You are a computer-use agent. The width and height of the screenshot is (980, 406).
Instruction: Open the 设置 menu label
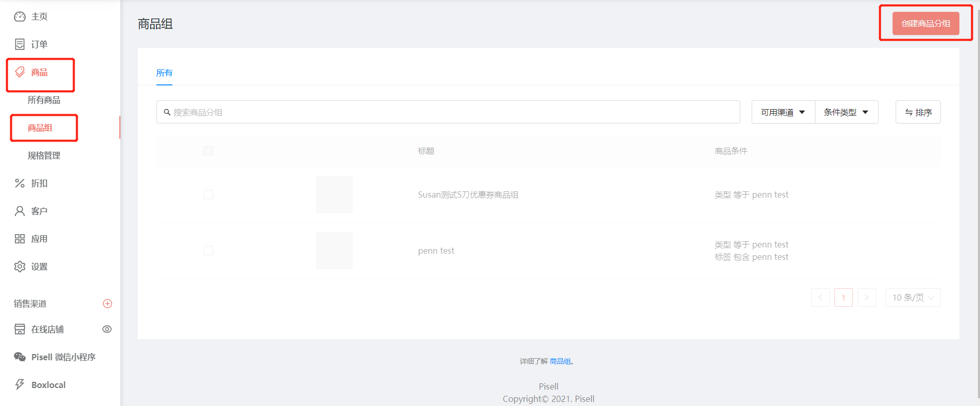(39, 267)
